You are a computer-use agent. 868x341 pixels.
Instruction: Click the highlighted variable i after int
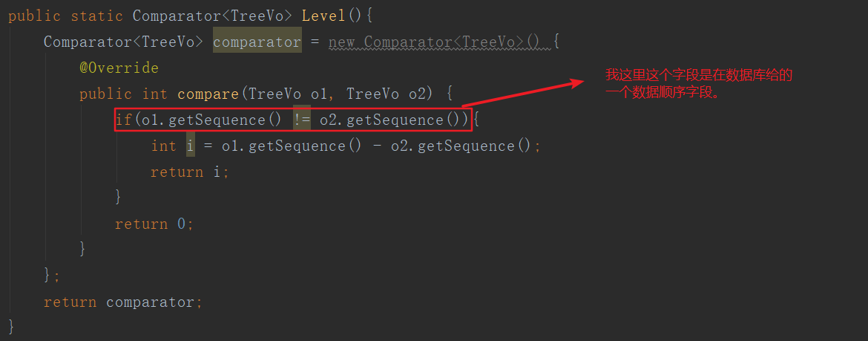(x=190, y=146)
